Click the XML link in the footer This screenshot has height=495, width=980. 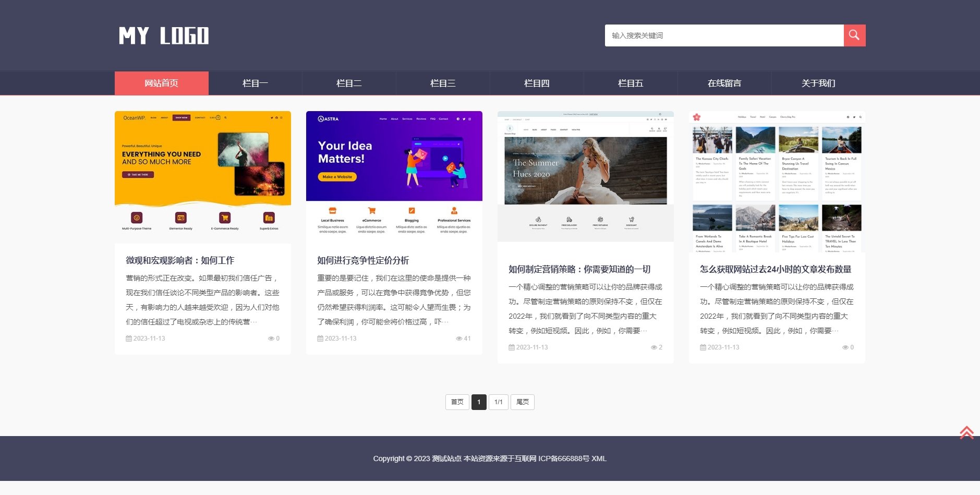[x=600, y=458]
